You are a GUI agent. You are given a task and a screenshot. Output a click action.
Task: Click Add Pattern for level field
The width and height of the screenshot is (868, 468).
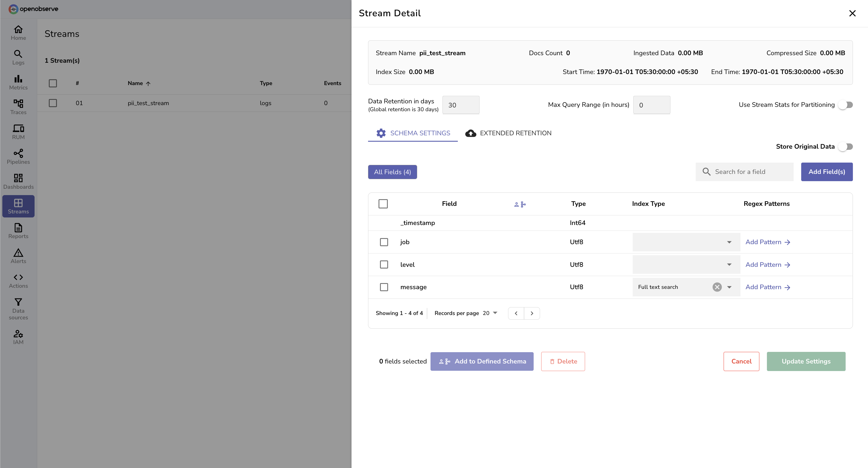pyautogui.click(x=768, y=265)
